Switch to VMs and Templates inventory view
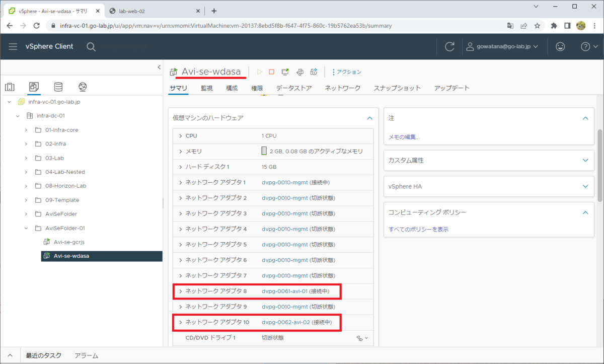This screenshot has height=364, width=604. pyautogui.click(x=34, y=87)
